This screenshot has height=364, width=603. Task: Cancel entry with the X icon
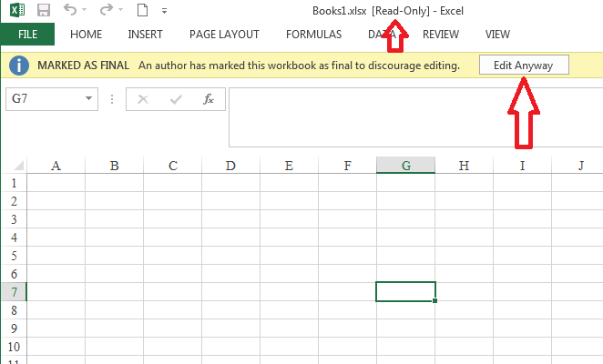point(143,99)
